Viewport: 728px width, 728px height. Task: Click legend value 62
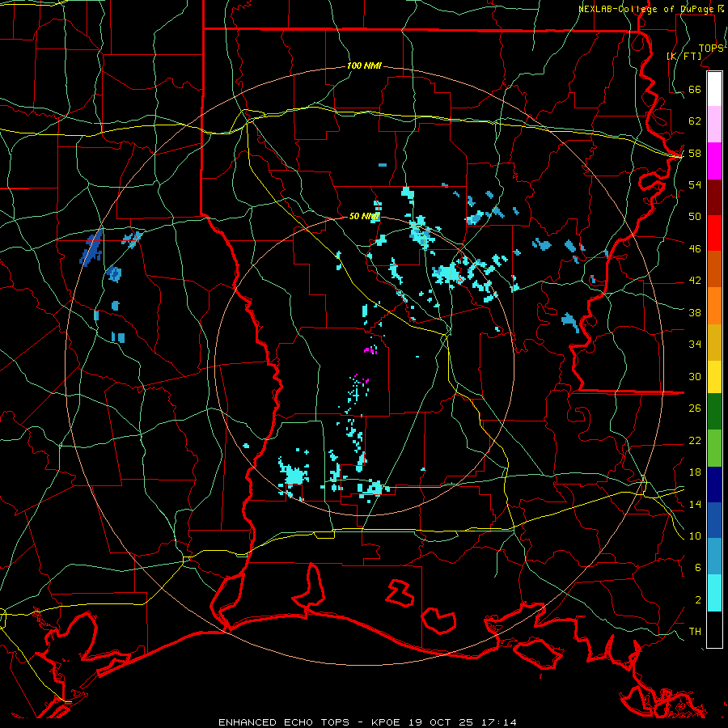point(695,121)
